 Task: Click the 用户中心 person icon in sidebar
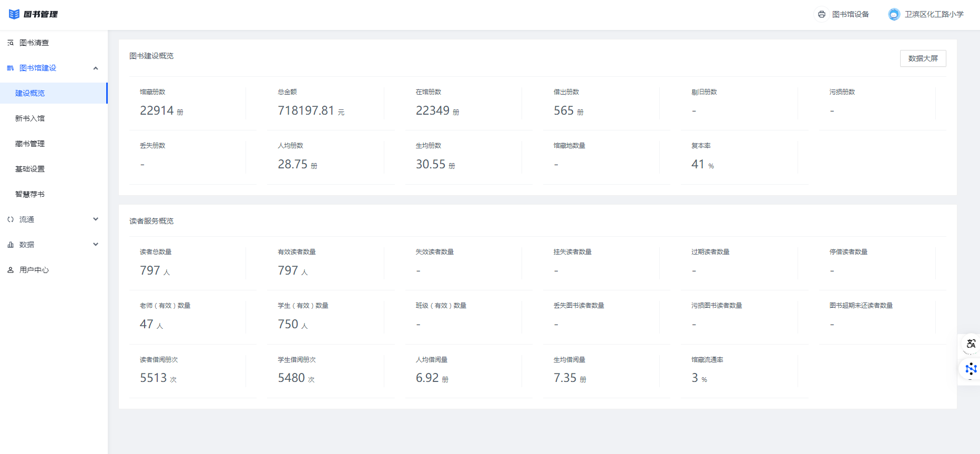(x=11, y=270)
